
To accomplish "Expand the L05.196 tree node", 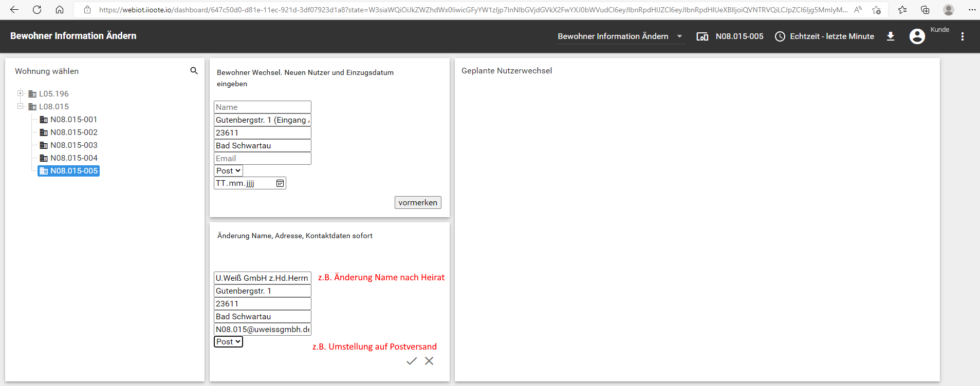I will coord(21,93).
